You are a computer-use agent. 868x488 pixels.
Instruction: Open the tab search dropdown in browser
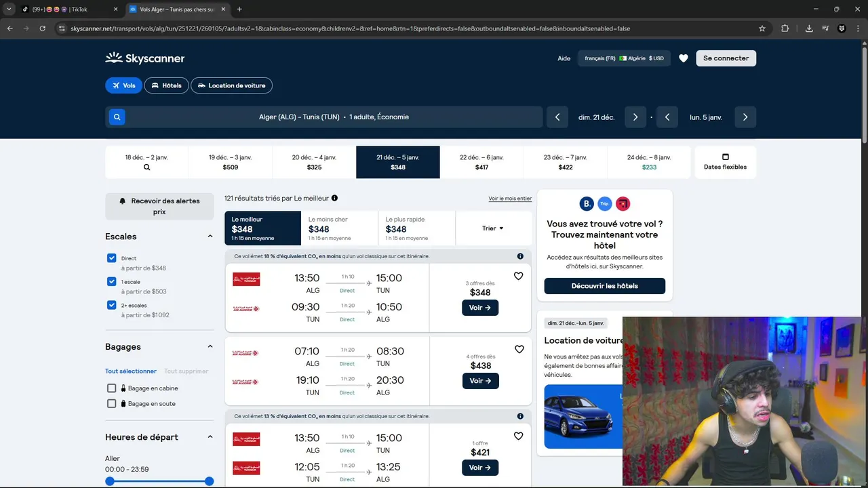pyautogui.click(x=9, y=9)
